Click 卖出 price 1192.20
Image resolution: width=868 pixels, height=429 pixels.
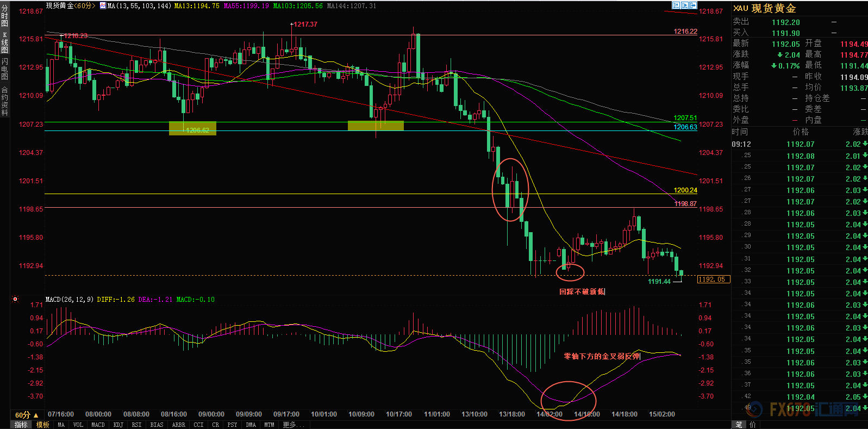[x=786, y=22]
